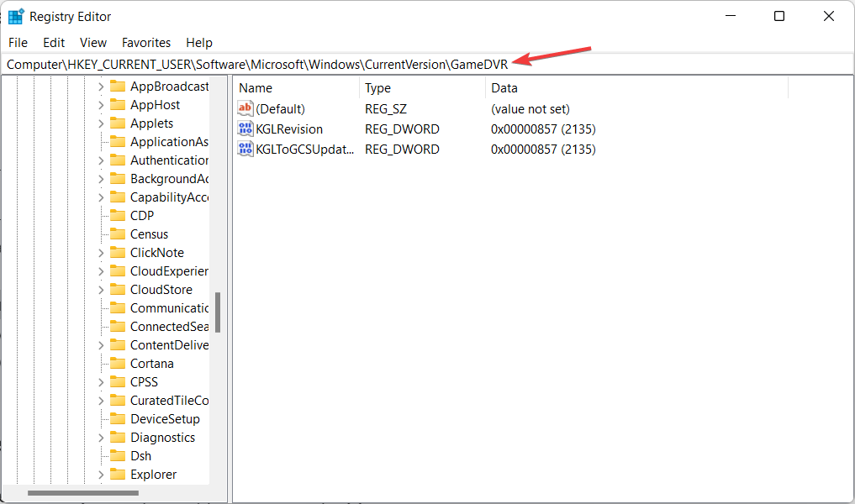Expand the AppBroadcast key

(101, 87)
